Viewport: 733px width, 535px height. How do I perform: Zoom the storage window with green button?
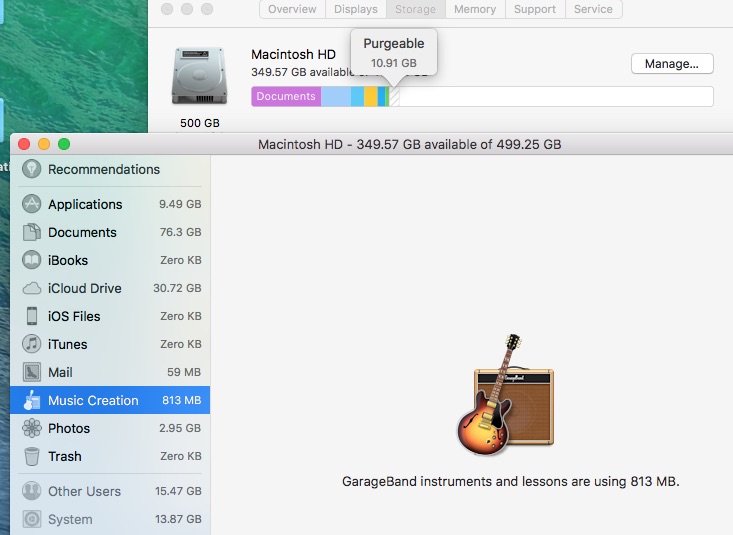[x=64, y=145]
